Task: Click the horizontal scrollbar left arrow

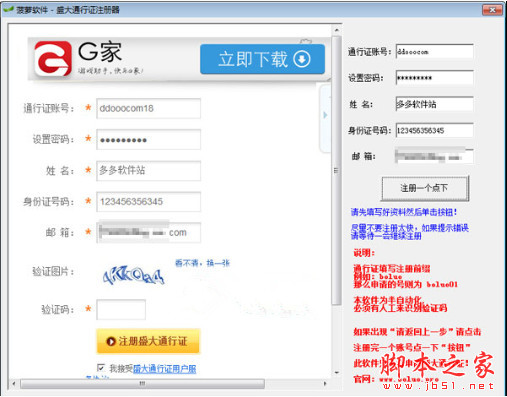Action: (x=14, y=384)
